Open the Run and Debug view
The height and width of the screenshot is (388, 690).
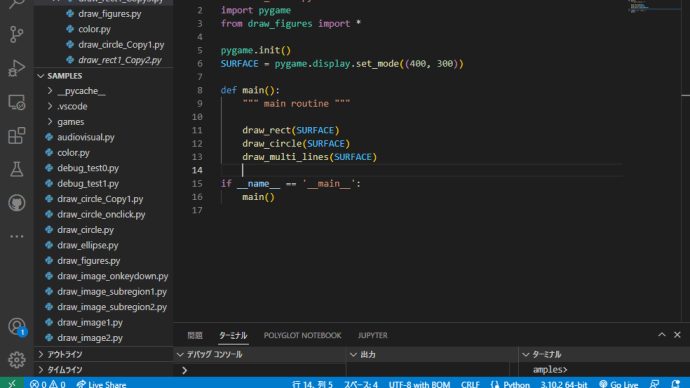16,68
